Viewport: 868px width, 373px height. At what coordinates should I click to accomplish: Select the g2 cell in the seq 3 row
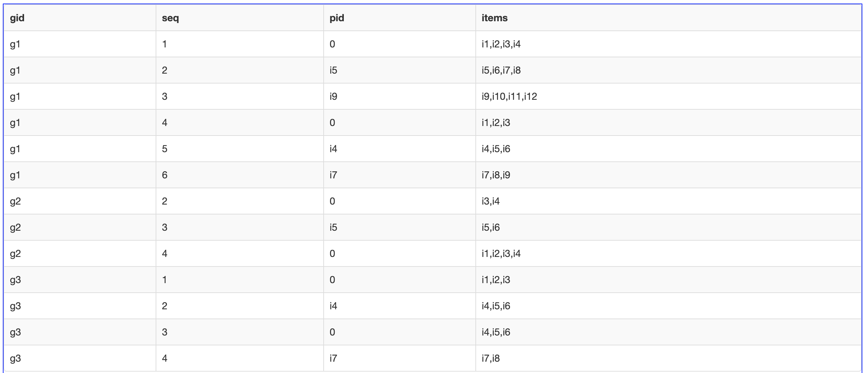pos(80,227)
